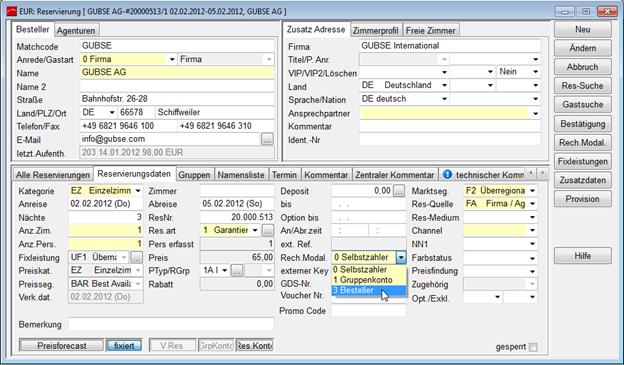The image size is (624, 365).
Task: Click the Provision button
Action: [583, 199]
